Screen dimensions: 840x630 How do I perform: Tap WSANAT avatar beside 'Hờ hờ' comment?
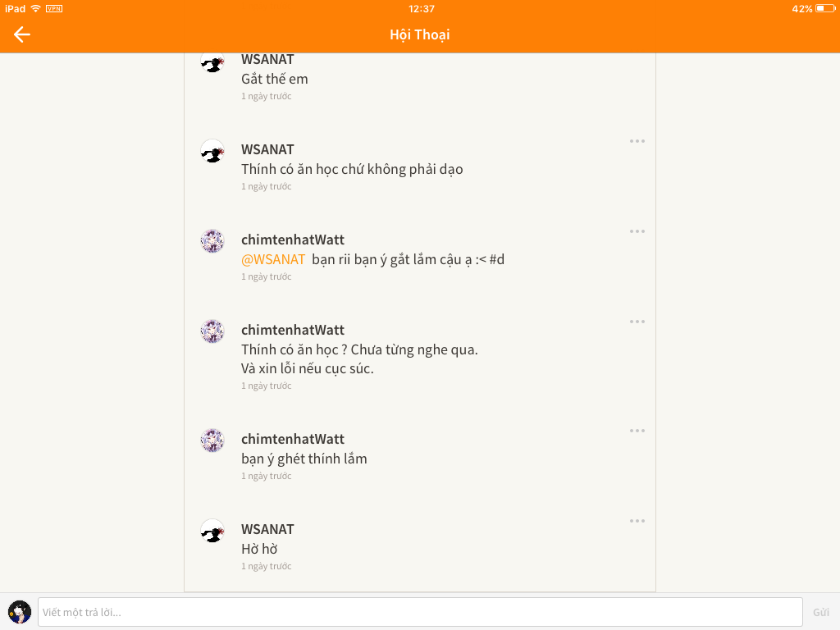[212, 531]
